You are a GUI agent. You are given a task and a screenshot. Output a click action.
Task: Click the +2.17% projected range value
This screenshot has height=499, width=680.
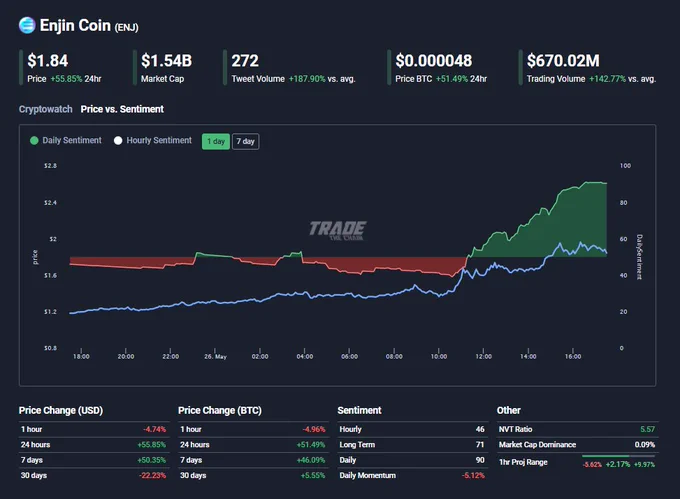pos(618,464)
